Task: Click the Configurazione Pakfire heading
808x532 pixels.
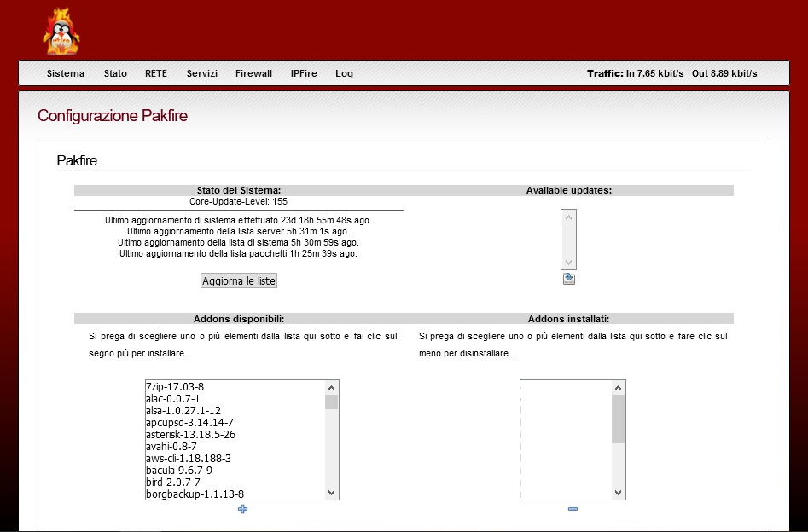Action: tap(113, 115)
